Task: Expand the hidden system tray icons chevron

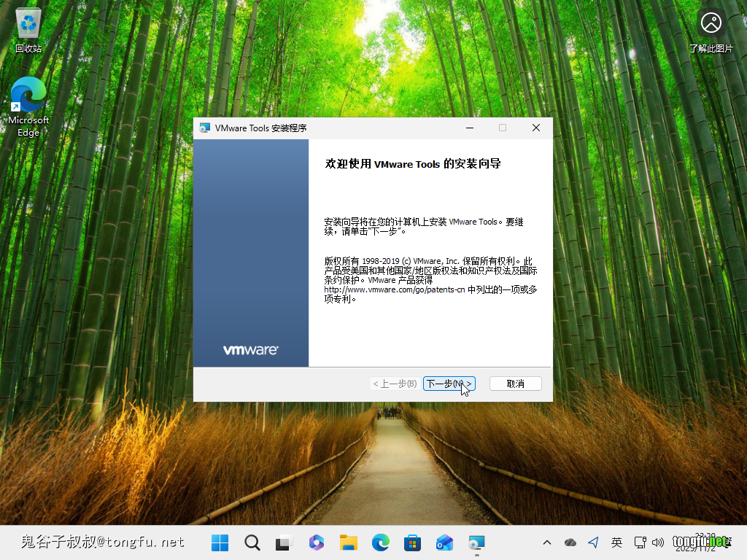Action: (547, 542)
